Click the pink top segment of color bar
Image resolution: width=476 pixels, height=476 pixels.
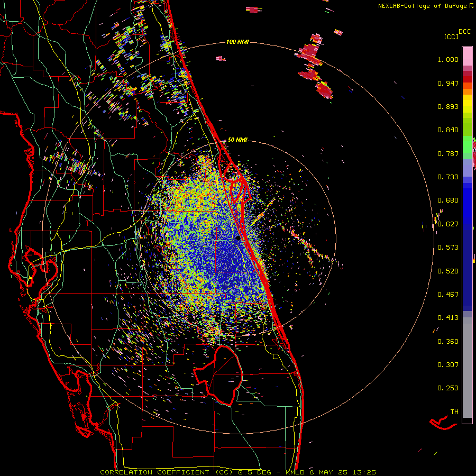pyautogui.click(x=467, y=56)
